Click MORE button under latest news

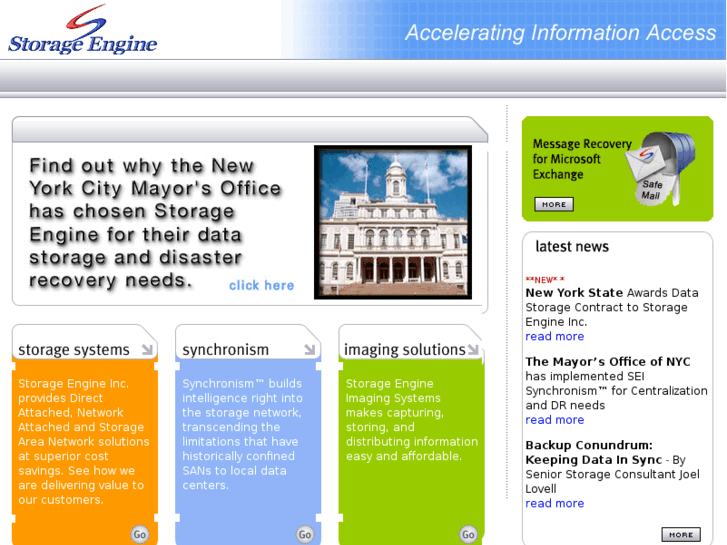(681, 534)
